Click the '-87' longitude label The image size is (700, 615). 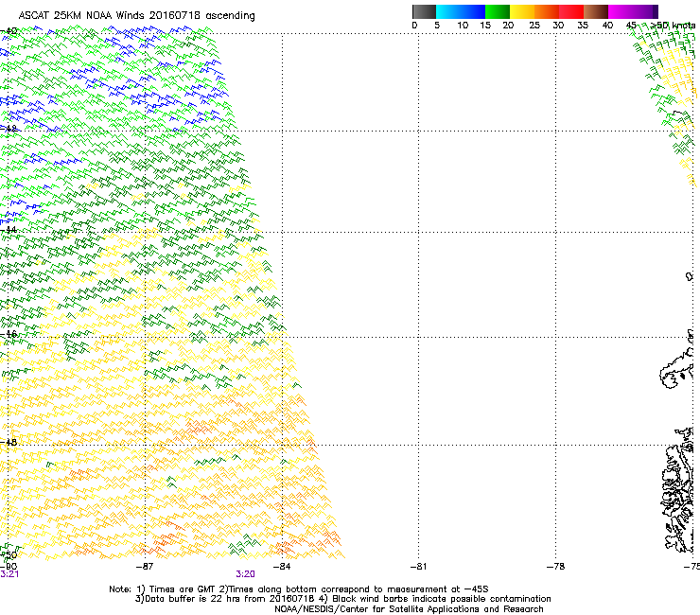point(145,567)
